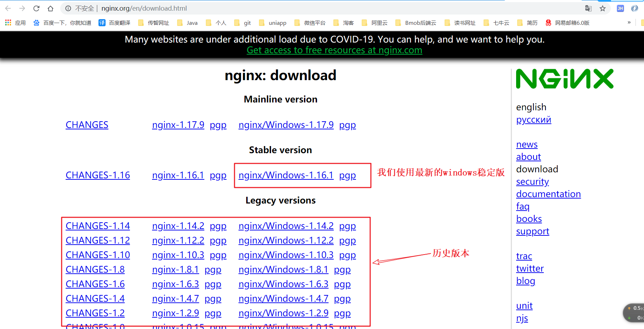The image size is (644, 329).
Task: Open the blog link in the sidebar
Action: point(526,281)
